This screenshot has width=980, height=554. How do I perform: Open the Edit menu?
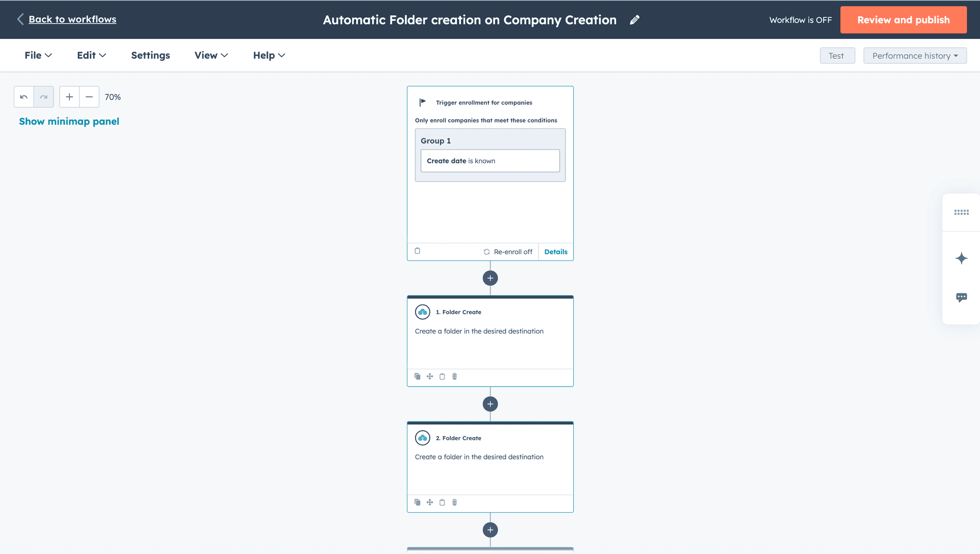click(x=91, y=55)
